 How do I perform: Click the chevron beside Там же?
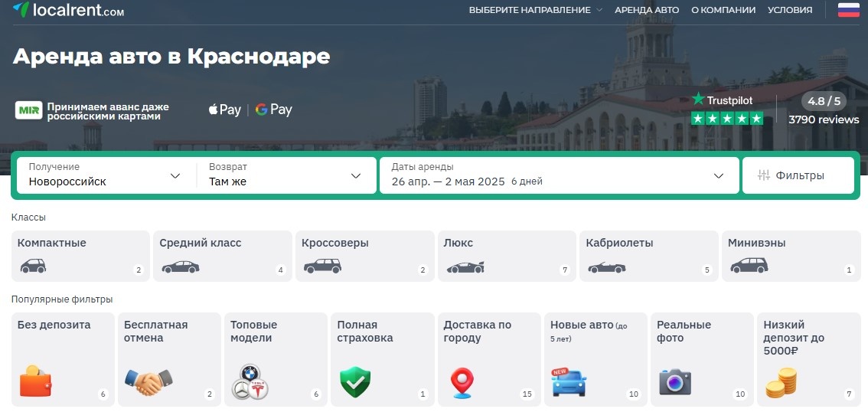356,176
